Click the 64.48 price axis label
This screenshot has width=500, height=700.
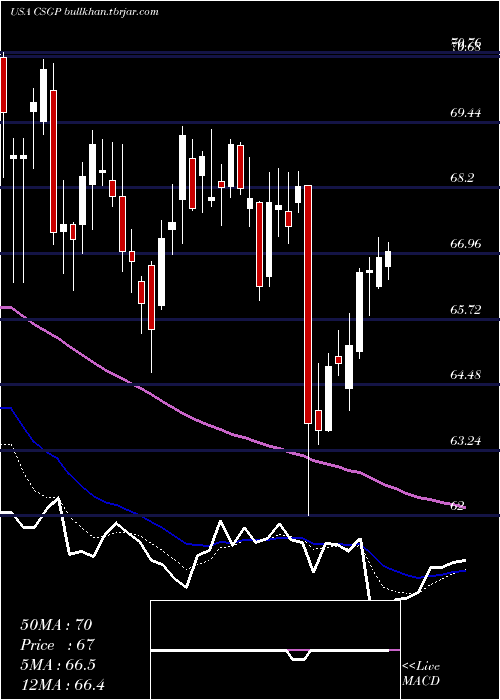pos(466,375)
